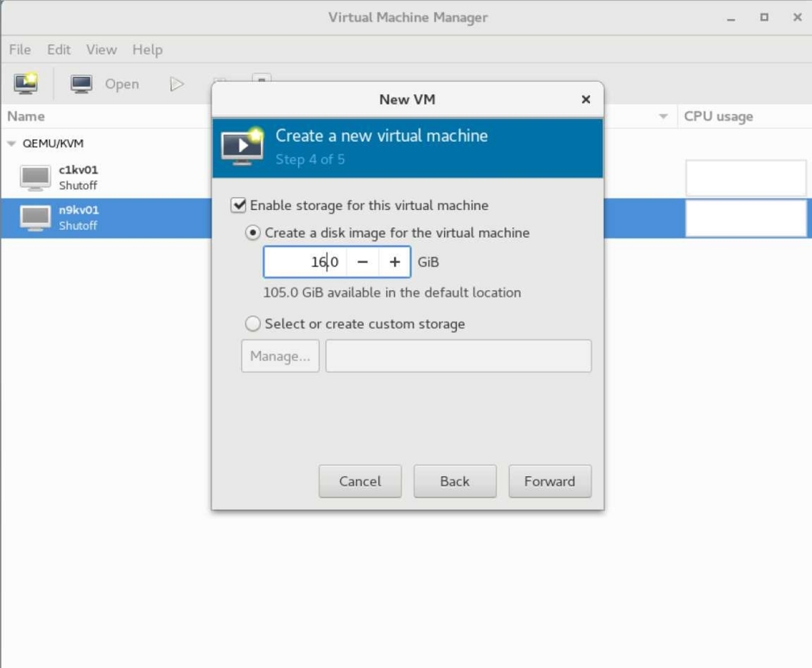Click the disk size value field

[x=305, y=261]
